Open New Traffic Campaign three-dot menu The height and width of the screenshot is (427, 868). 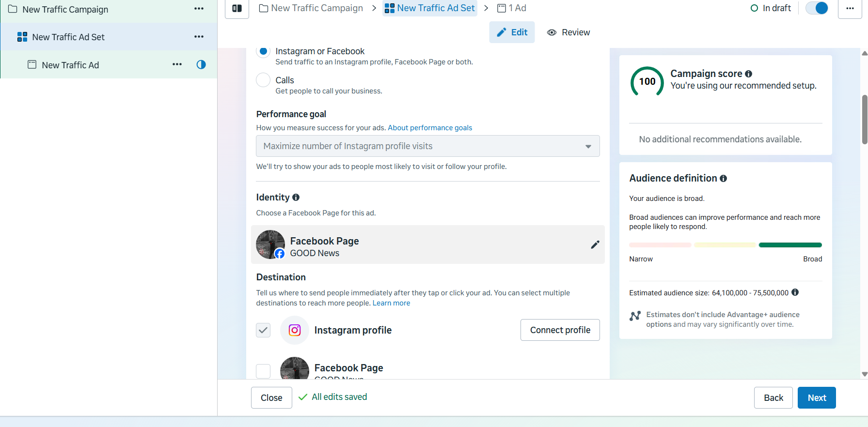coord(199,9)
